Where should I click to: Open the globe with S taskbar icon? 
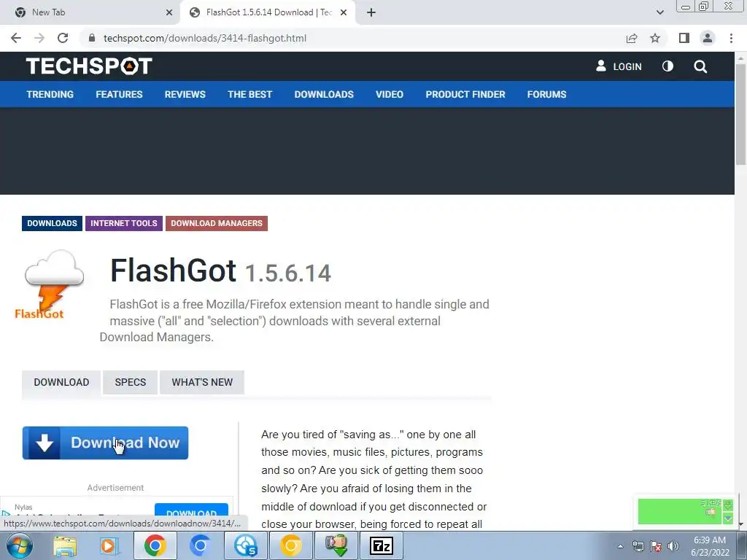click(x=245, y=545)
